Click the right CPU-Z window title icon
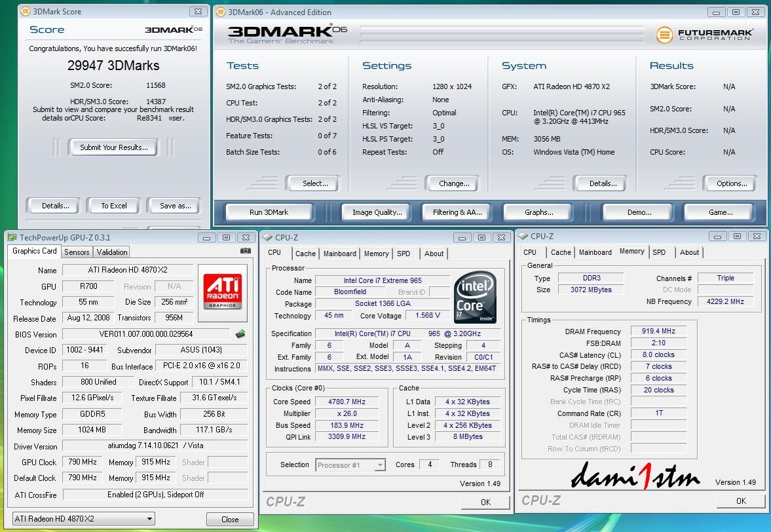The width and height of the screenshot is (771, 532). (x=523, y=236)
